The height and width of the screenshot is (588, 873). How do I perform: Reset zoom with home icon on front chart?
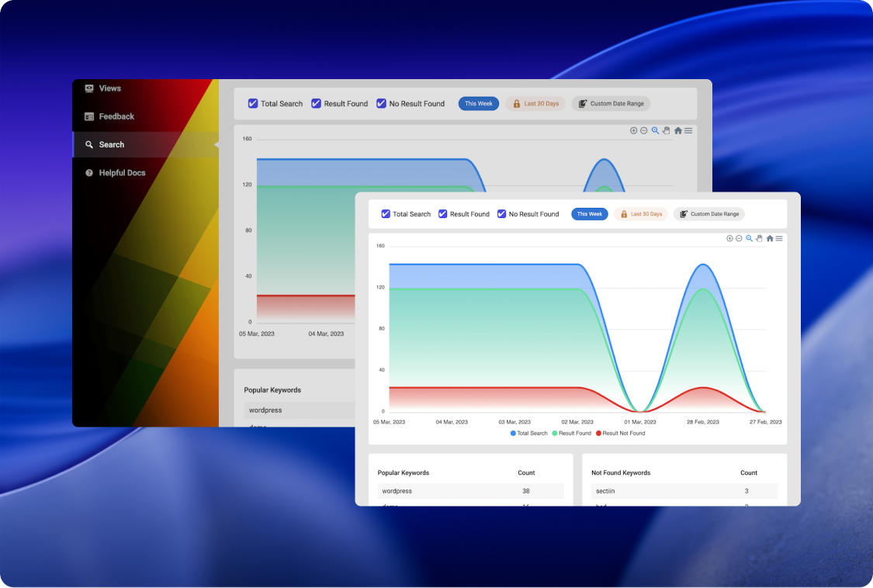770,238
